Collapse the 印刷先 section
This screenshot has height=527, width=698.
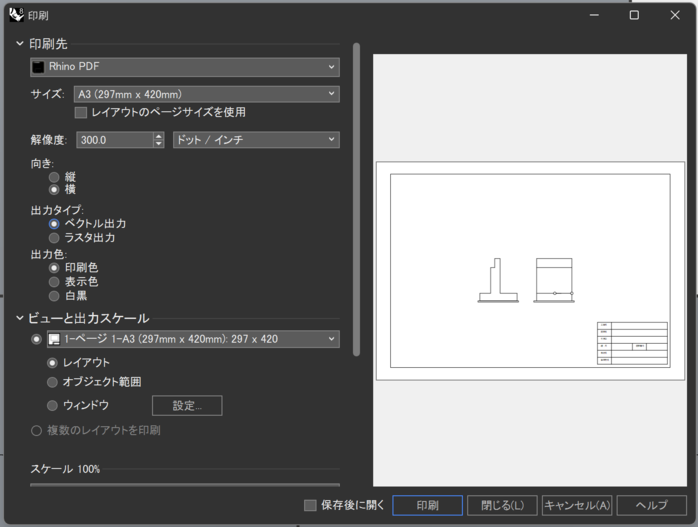[x=20, y=43]
